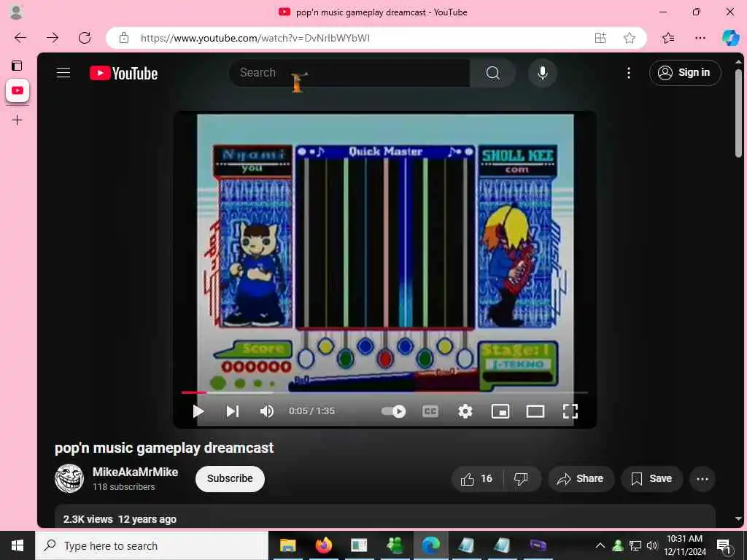Toggle the autoplay switch
Image resolution: width=747 pixels, height=560 pixels.
(x=393, y=411)
